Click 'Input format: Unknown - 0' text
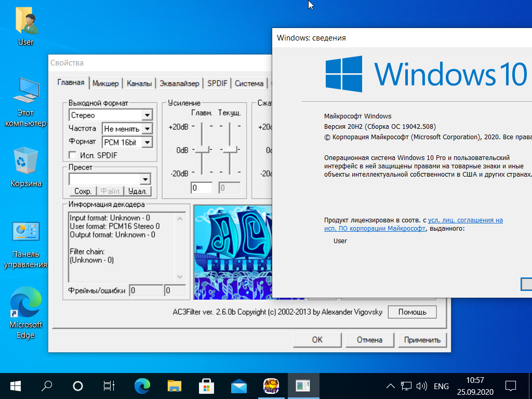532x399 pixels. point(110,218)
